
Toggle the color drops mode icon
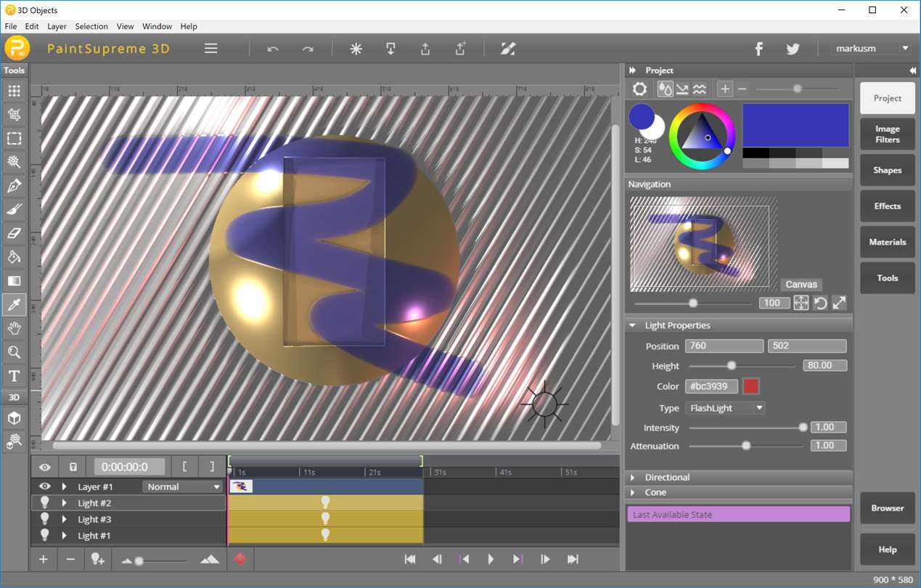665,89
